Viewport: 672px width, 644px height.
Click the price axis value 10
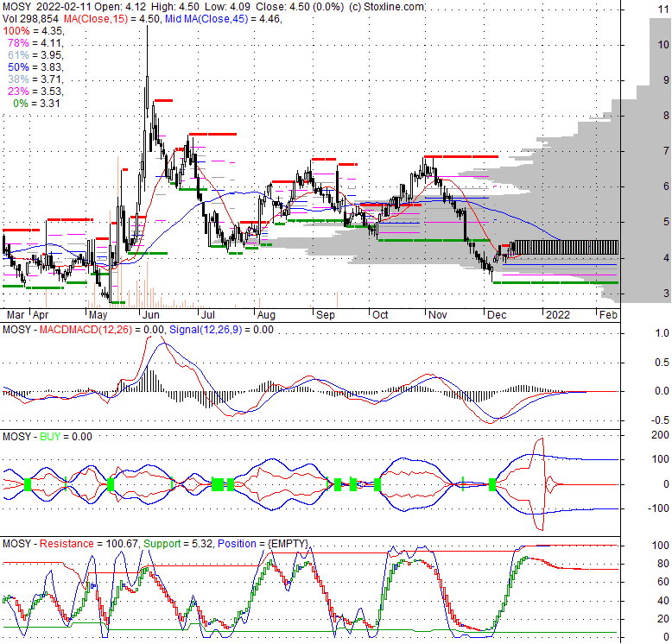pyautogui.click(x=663, y=44)
